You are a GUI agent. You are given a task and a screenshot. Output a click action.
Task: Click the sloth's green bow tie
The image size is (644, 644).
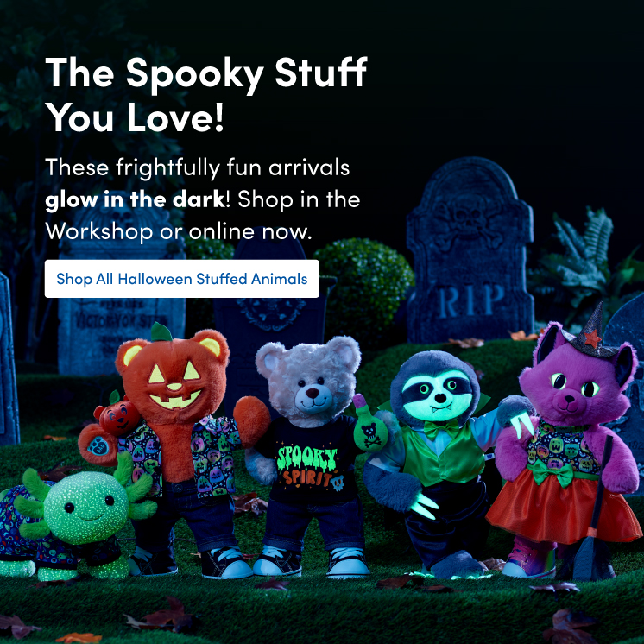(441, 429)
